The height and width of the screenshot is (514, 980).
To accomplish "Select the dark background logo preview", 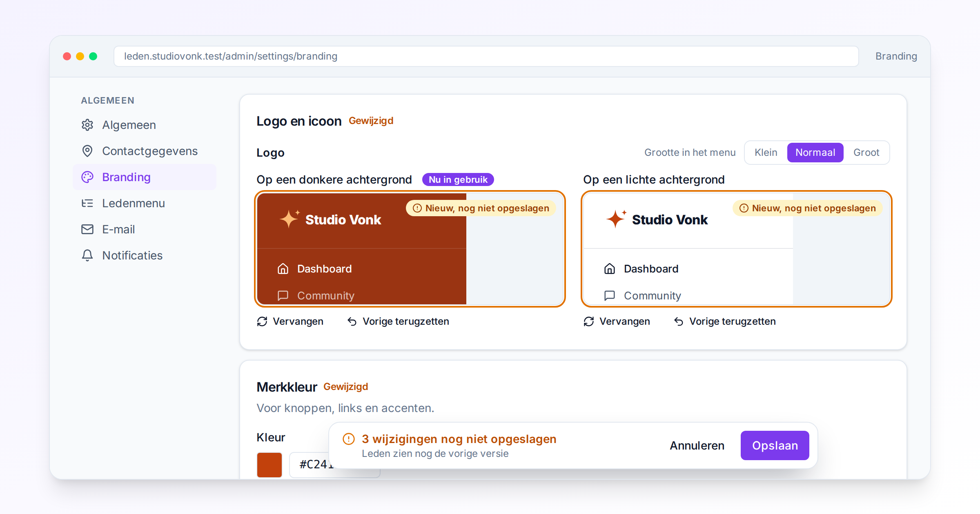I will click(x=410, y=249).
